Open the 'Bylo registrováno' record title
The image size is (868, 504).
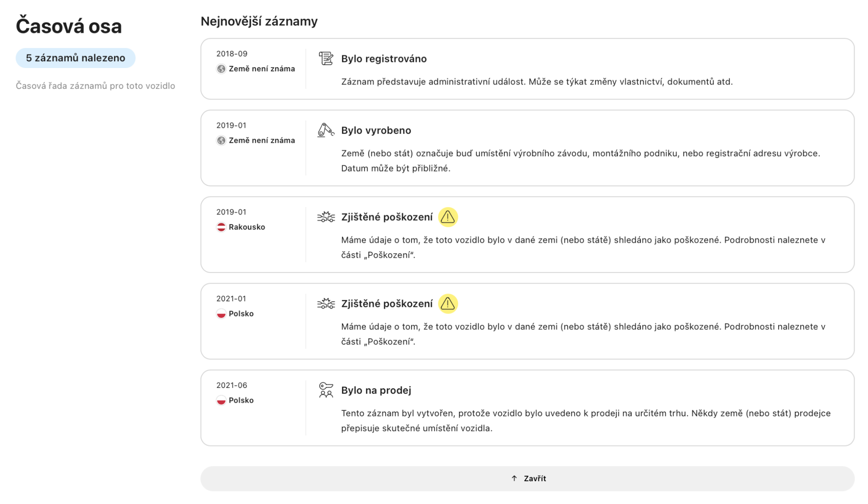[384, 59]
